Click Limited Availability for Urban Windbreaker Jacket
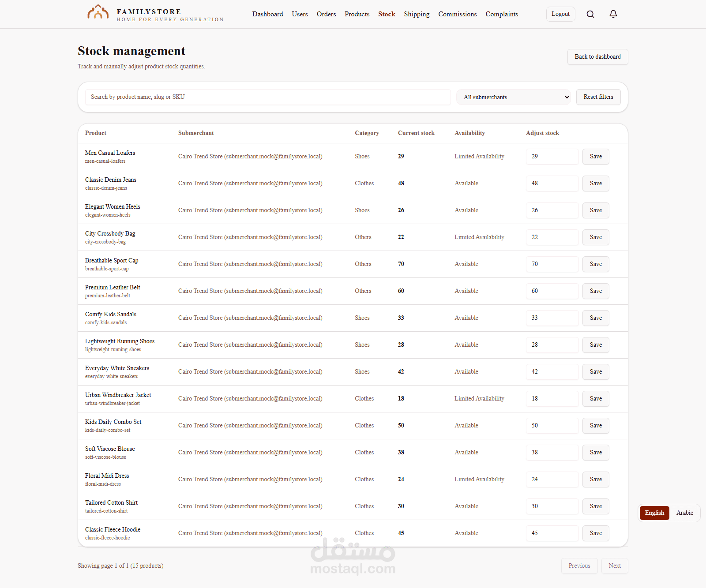Screen dimensions: 706x588 click(x=479, y=399)
